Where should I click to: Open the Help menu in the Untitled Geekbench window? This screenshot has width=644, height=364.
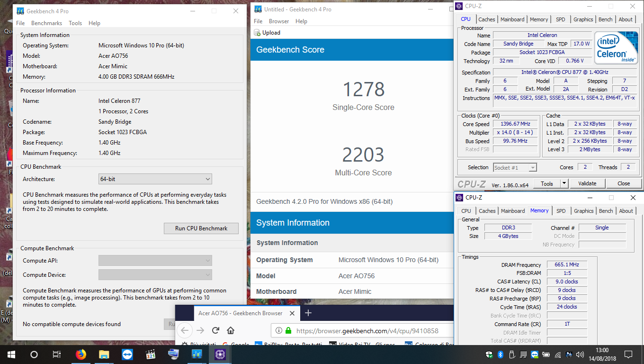301,21
